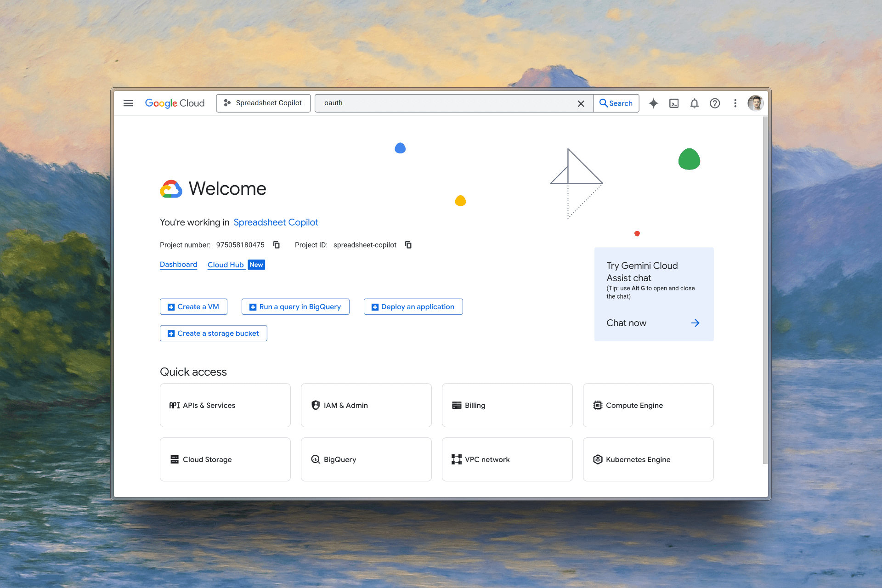The width and height of the screenshot is (882, 588).
Task: Create a storage bucket
Action: point(213,333)
